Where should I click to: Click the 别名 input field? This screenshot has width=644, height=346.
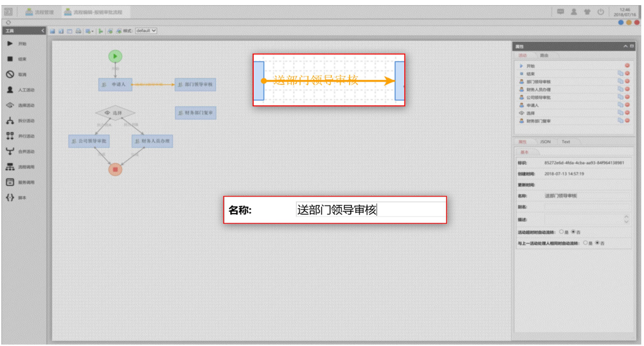[x=587, y=207]
